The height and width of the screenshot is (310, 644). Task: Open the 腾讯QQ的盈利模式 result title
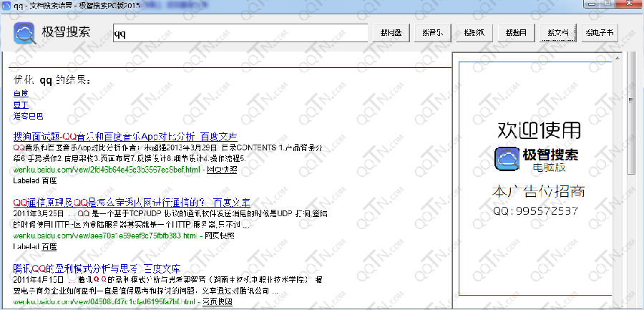[97, 269]
